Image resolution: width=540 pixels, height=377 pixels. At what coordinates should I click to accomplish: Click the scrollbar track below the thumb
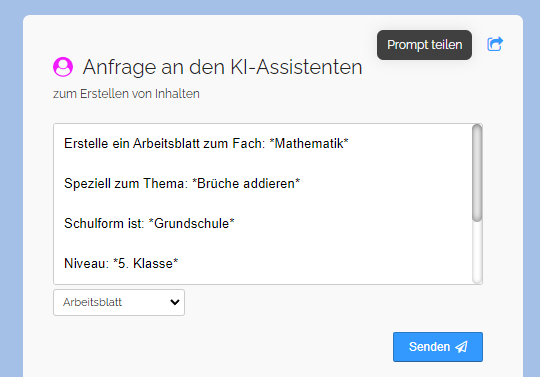[x=477, y=252]
